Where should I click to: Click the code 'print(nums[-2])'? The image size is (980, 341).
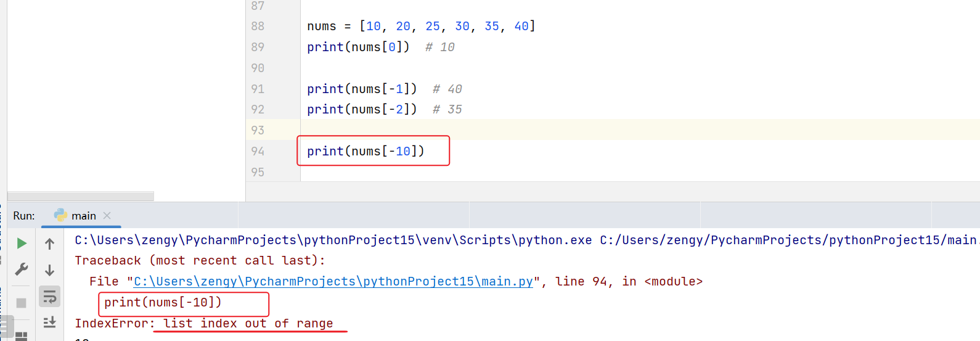click(362, 109)
